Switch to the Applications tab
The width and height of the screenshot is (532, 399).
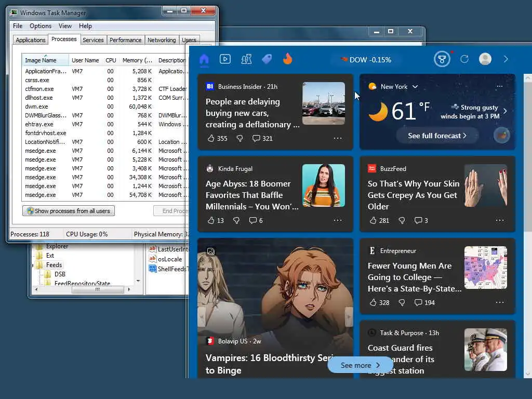tap(31, 40)
